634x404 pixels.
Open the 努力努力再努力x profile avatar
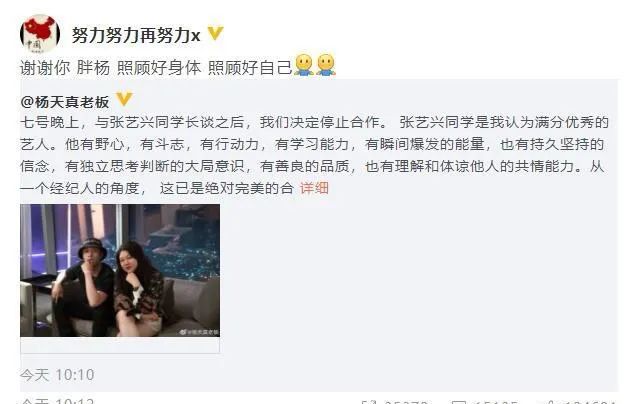pyautogui.click(x=40, y=34)
